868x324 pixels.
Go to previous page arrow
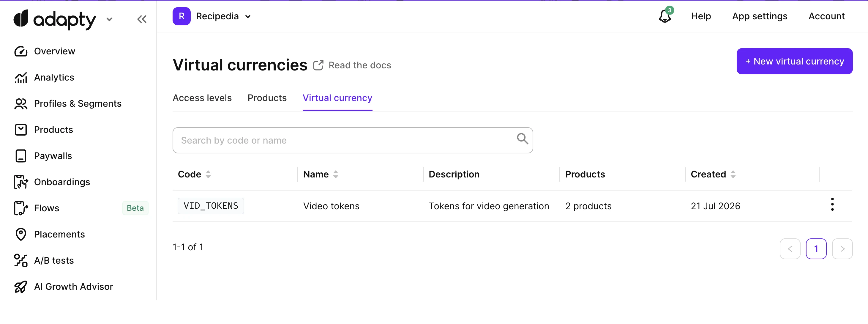[x=790, y=249]
